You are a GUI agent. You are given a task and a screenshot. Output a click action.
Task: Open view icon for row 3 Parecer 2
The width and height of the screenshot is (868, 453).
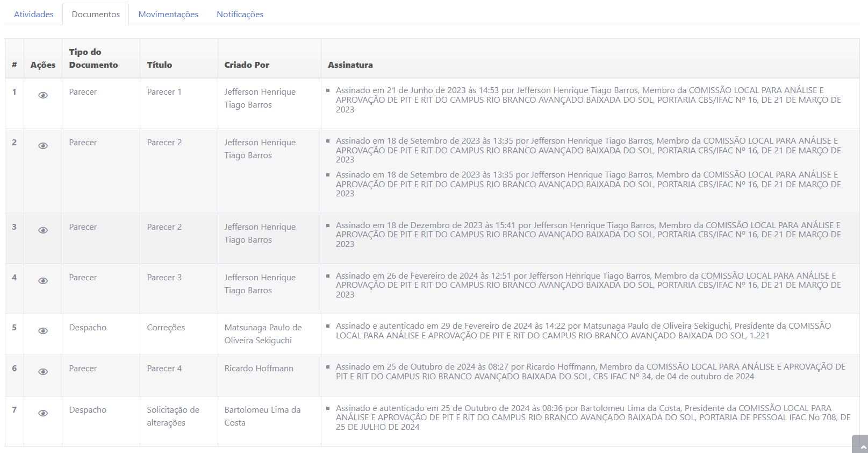(x=43, y=230)
